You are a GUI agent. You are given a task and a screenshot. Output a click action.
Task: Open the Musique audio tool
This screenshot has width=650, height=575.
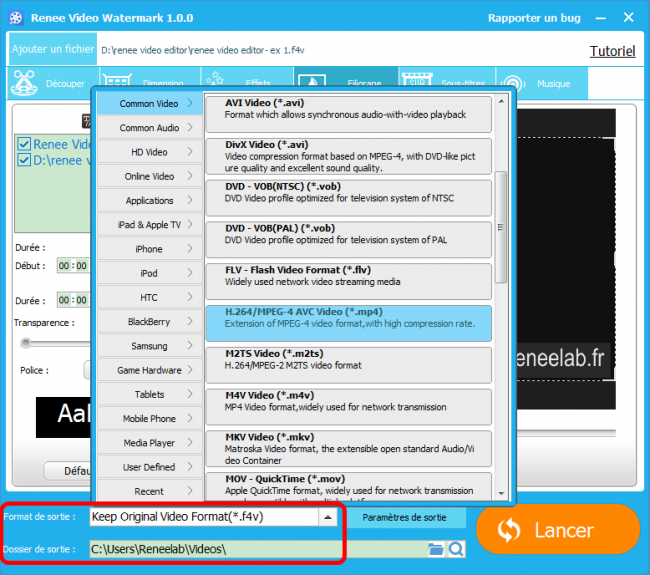541,83
